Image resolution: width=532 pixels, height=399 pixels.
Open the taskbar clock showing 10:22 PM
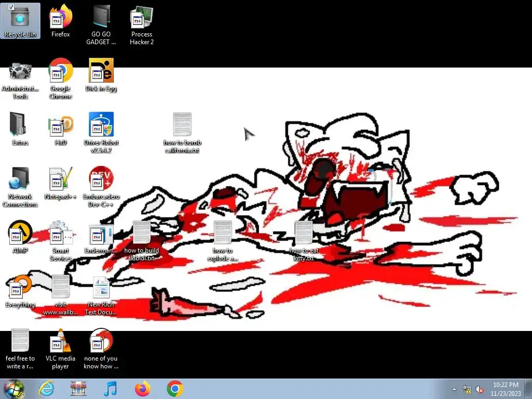[506, 389]
